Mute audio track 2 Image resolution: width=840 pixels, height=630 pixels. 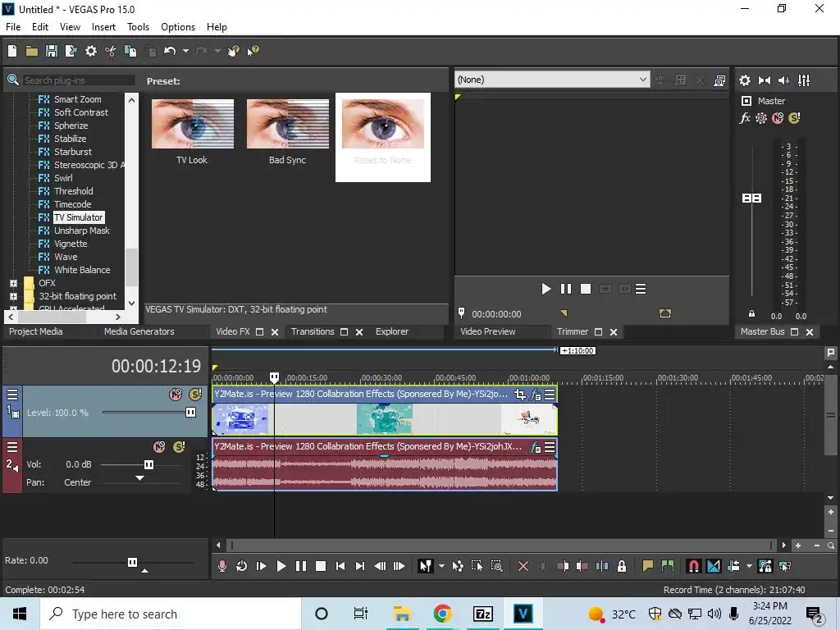point(159,447)
